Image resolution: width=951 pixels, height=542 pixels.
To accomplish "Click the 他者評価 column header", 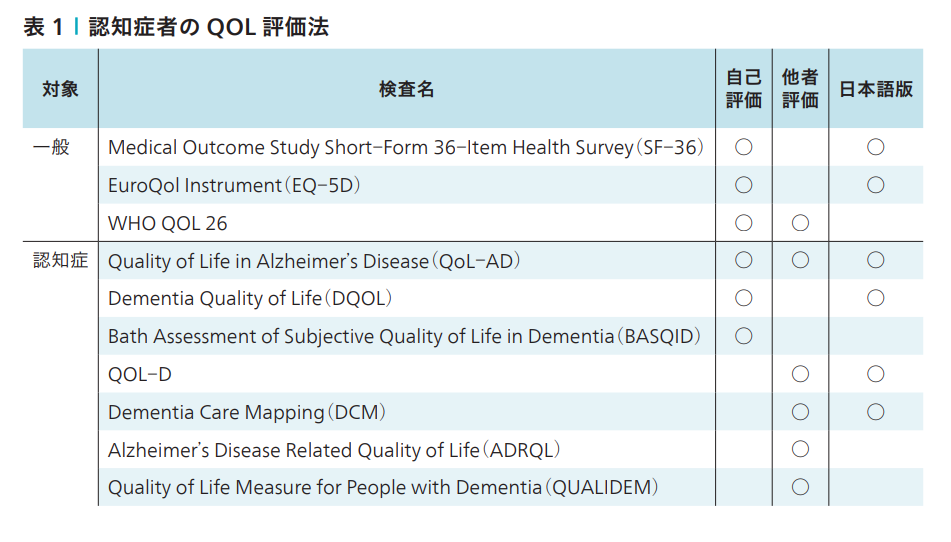I will click(800, 89).
